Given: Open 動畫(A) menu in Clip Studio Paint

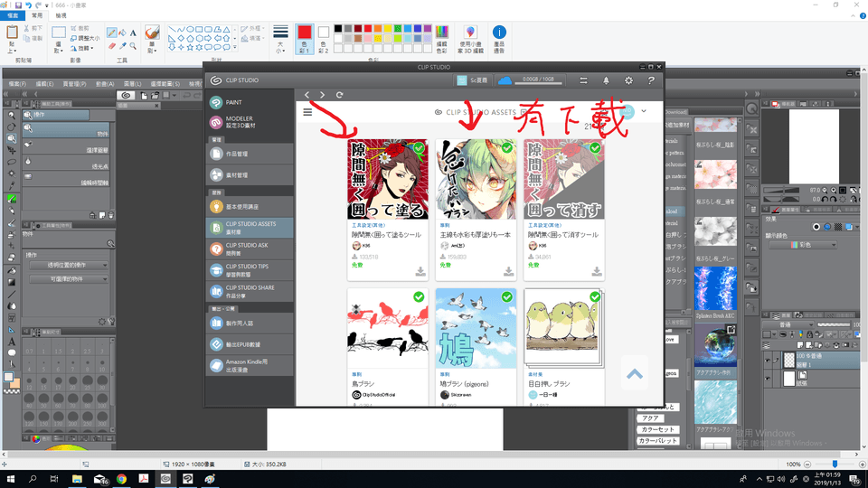Looking at the screenshot, I should coord(105,84).
